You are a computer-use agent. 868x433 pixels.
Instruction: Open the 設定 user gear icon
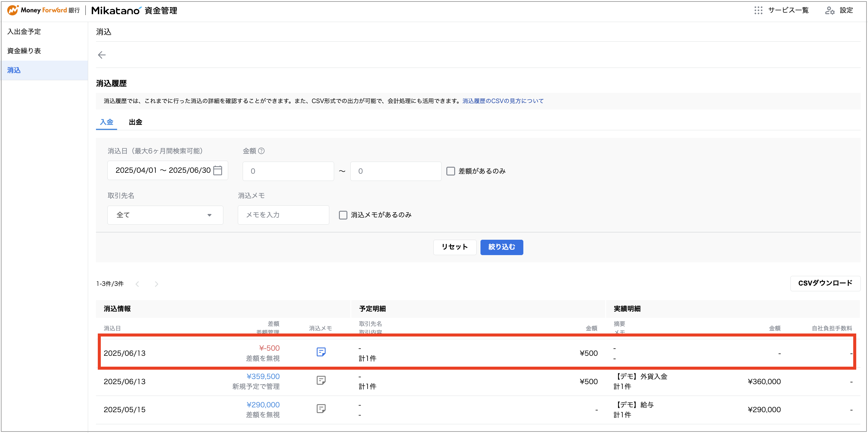pyautogui.click(x=830, y=11)
